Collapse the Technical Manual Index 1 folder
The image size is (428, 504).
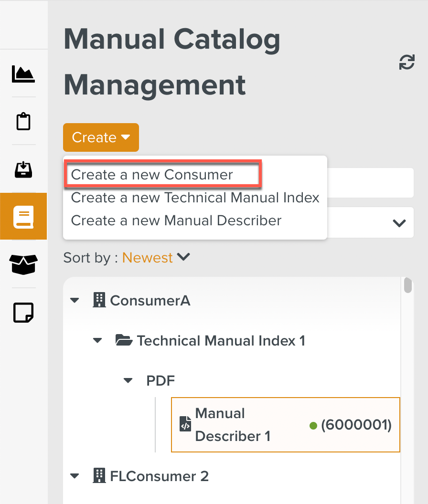[97, 341]
